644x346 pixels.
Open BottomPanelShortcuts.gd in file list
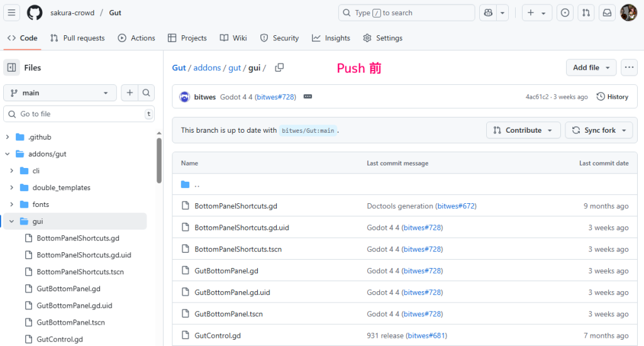coord(236,206)
